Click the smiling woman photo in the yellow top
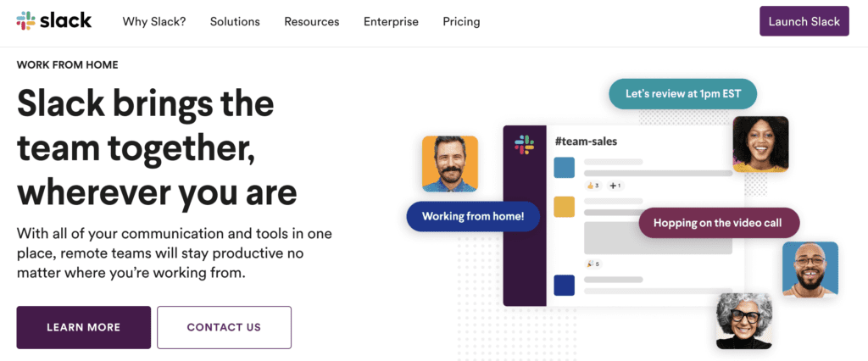 [760, 144]
